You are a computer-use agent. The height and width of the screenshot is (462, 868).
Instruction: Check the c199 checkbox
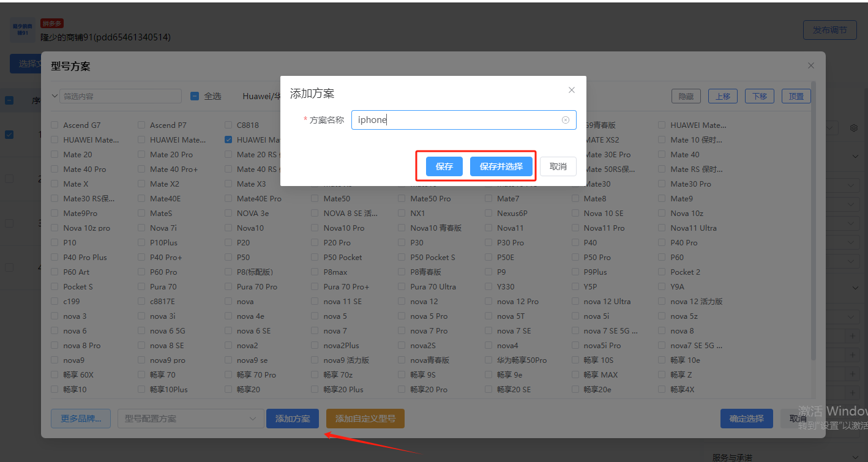click(x=55, y=302)
